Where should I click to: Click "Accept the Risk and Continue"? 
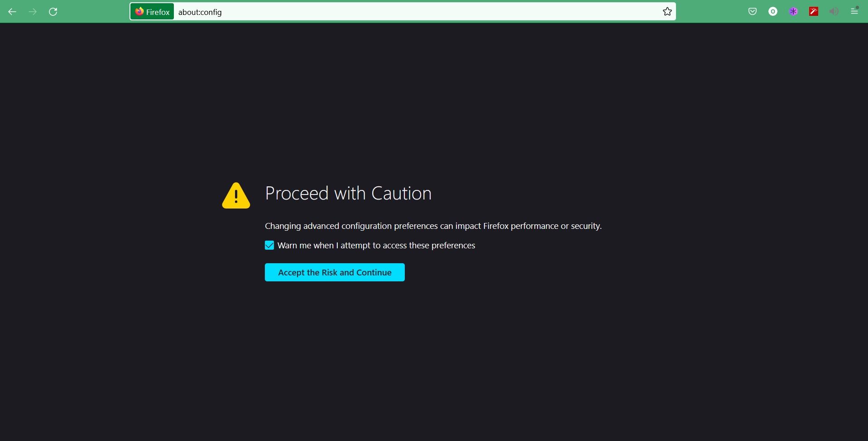click(x=334, y=272)
